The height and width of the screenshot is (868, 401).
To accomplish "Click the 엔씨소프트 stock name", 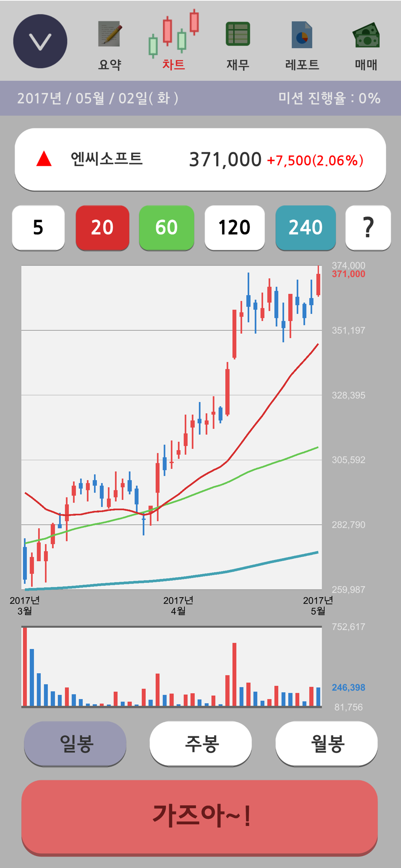I will (x=107, y=158).
